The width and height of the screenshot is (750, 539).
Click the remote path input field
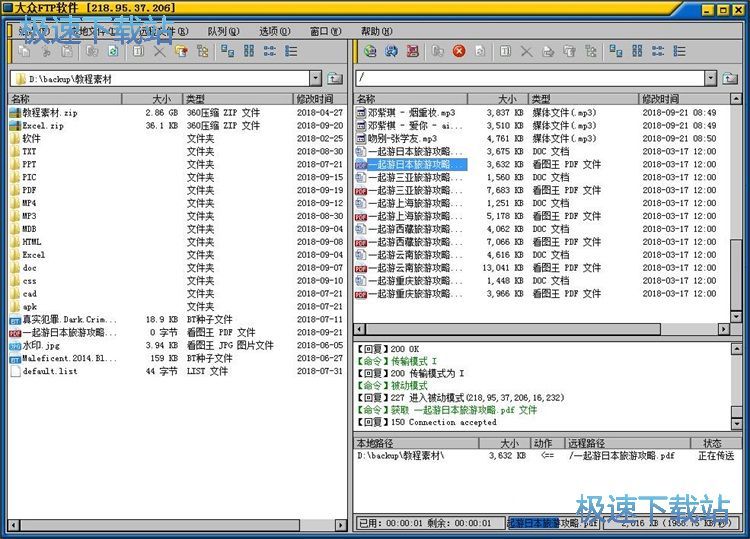tap(530, 78)
